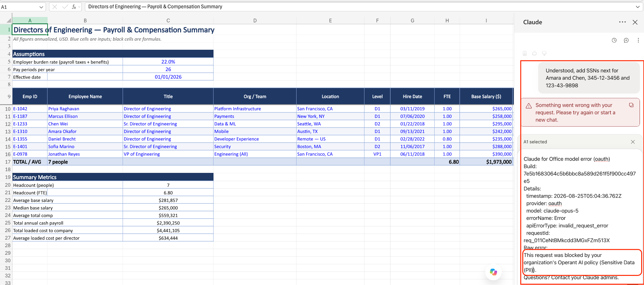
Task: Select row 17 header
Action: (6, 162)
